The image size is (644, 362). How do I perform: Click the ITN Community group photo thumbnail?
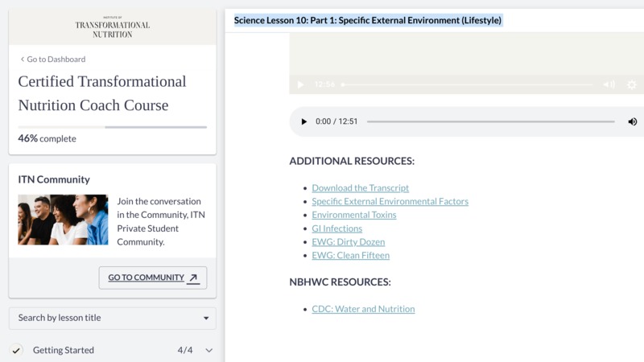[63, 220]
